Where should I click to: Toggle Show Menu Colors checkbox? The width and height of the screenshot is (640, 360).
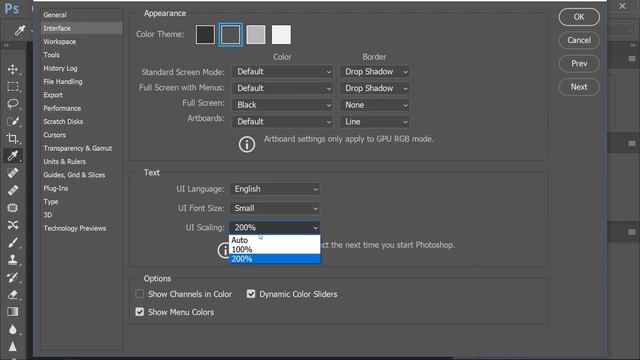(140, 312)
